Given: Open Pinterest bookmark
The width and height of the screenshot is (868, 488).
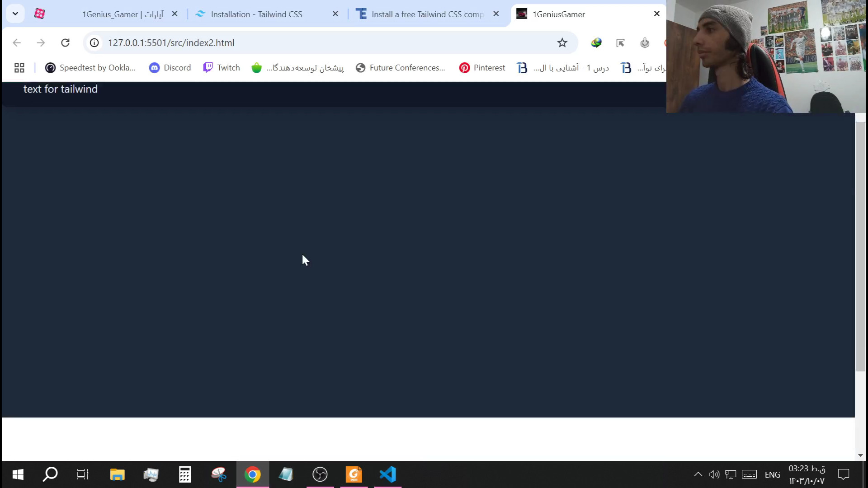Looking at the screenshot, I should pyautogui.click(x=482, y=68).
